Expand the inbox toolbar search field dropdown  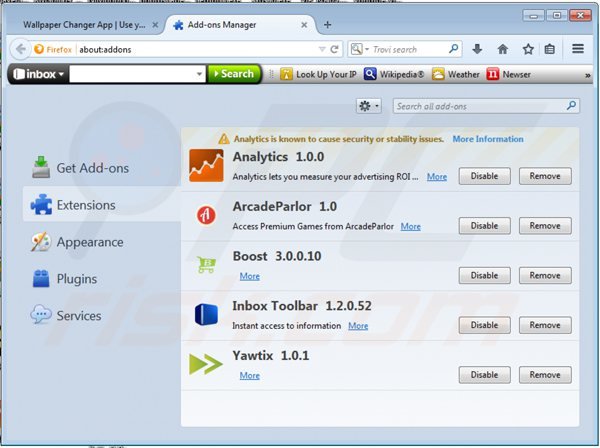[199, 74]
